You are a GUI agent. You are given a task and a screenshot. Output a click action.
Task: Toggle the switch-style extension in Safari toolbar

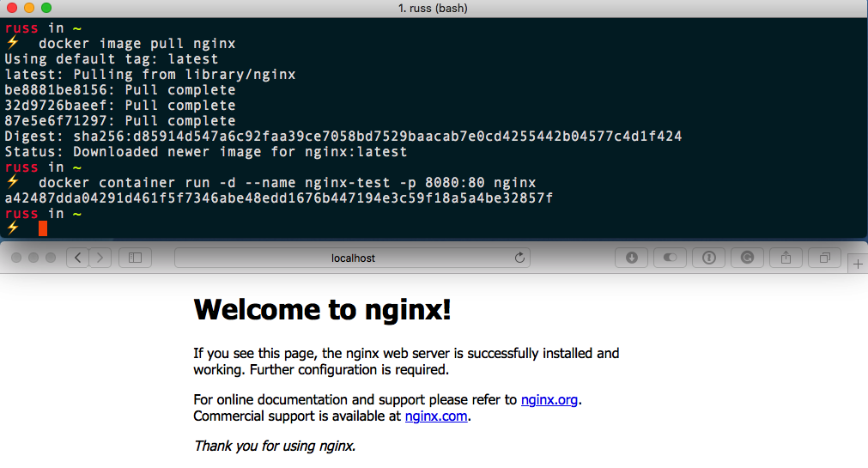click(671, 258)
